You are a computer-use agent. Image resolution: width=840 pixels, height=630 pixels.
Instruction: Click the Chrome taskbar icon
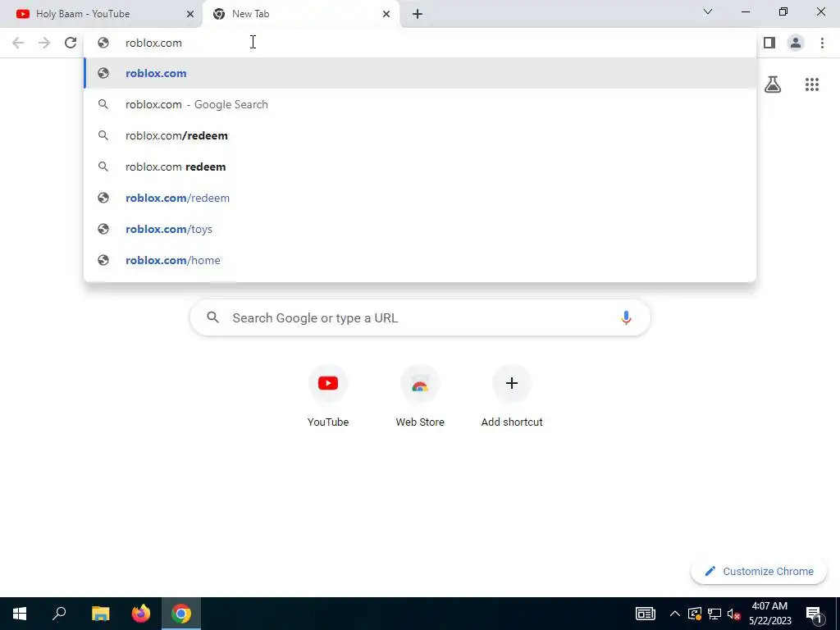181,614
